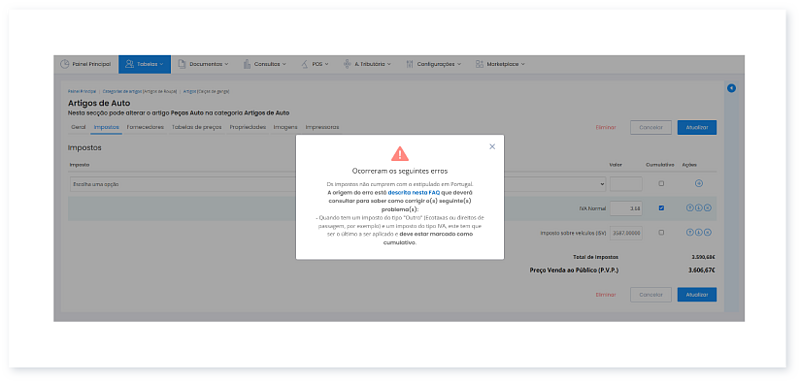
Task: Expand the Configurações menu
Action: tap(433, 64)
